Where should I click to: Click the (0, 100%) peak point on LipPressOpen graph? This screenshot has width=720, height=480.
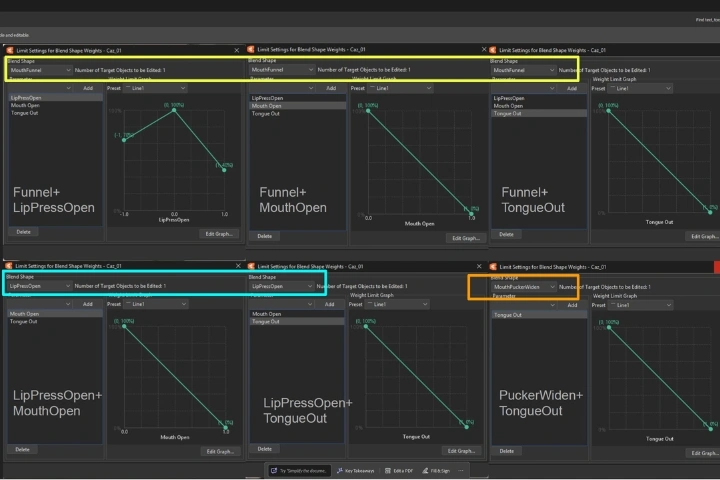click(x=174, y=110)
